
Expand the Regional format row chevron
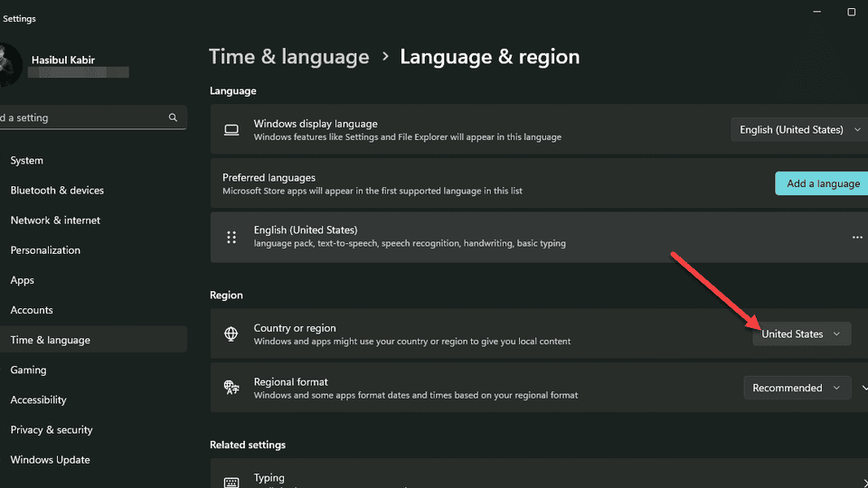[863, 388]
